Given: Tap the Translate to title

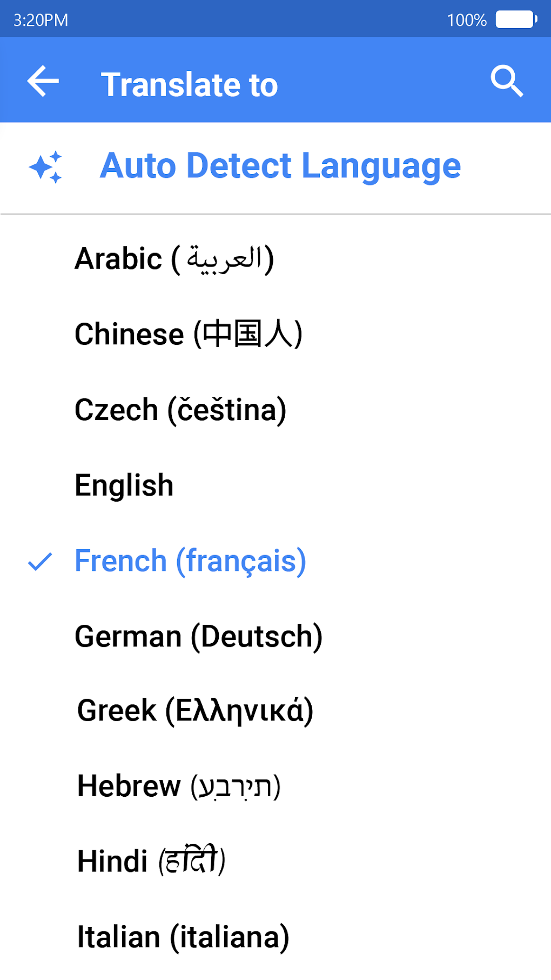Looking at the screenshot, I should coord(189,83).
